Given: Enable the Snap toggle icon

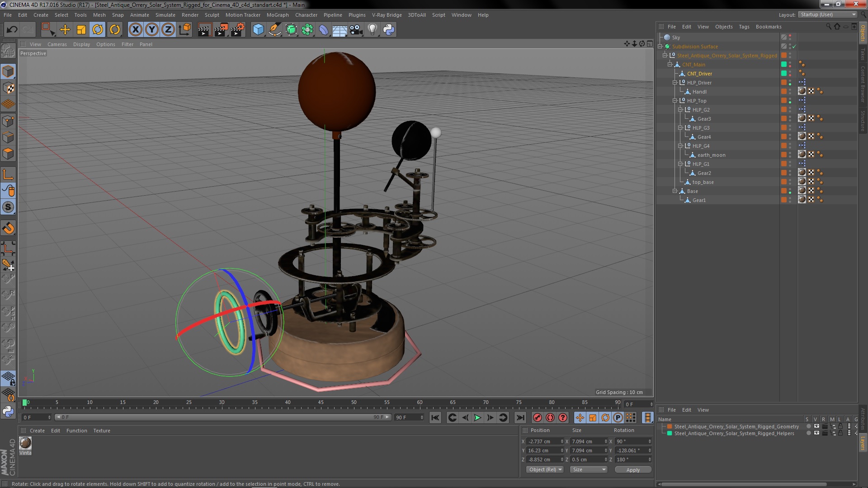Looking at the screenshot, I should coord(8,228).
